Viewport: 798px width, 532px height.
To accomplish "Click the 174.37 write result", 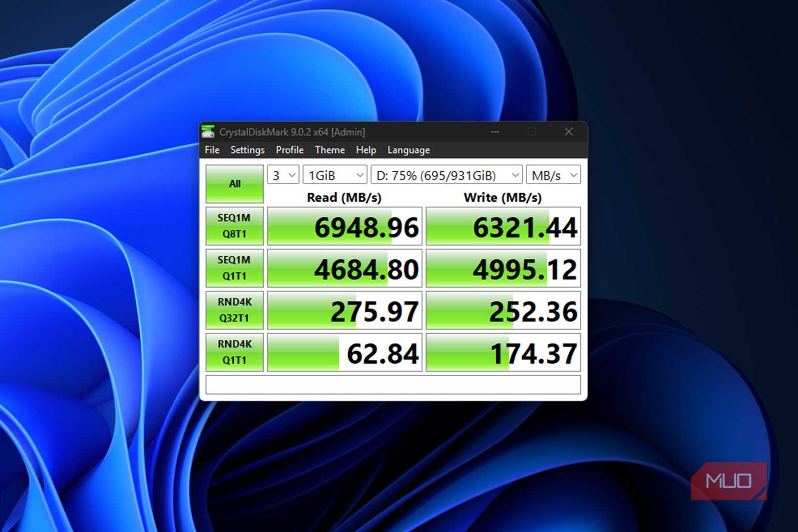I will click(503, 353).
